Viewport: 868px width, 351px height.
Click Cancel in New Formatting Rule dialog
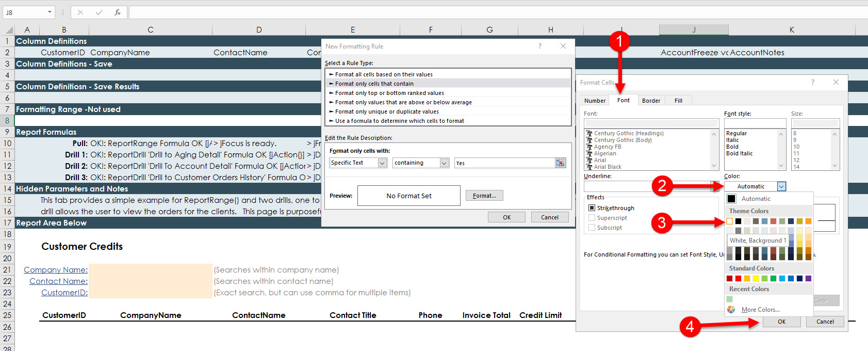coord(550,217)
